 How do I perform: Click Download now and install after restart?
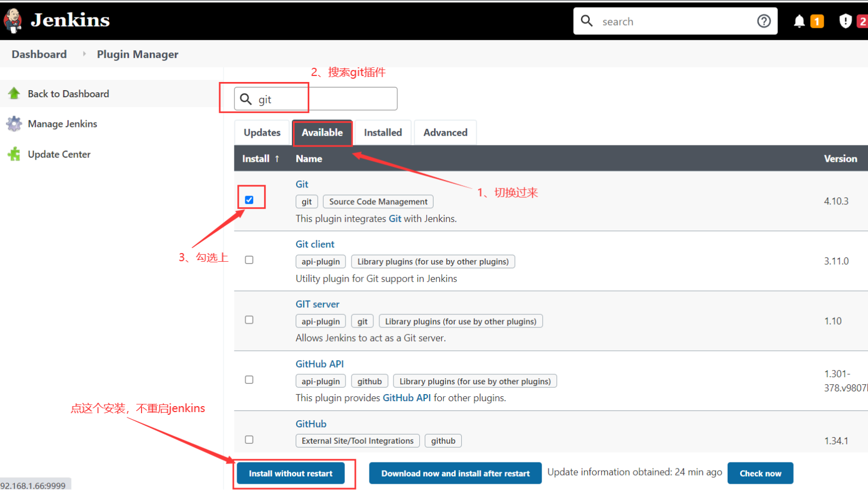tap(455, 473)
